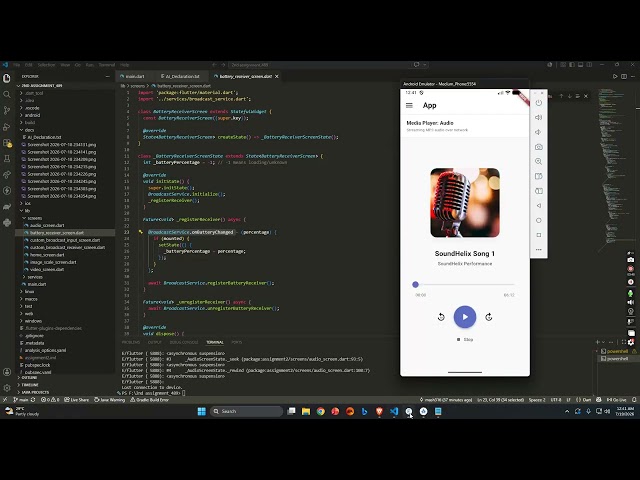640x480 pixels.
Task: Click the audio seek slider thumb
Action: [x=416, y=284]
